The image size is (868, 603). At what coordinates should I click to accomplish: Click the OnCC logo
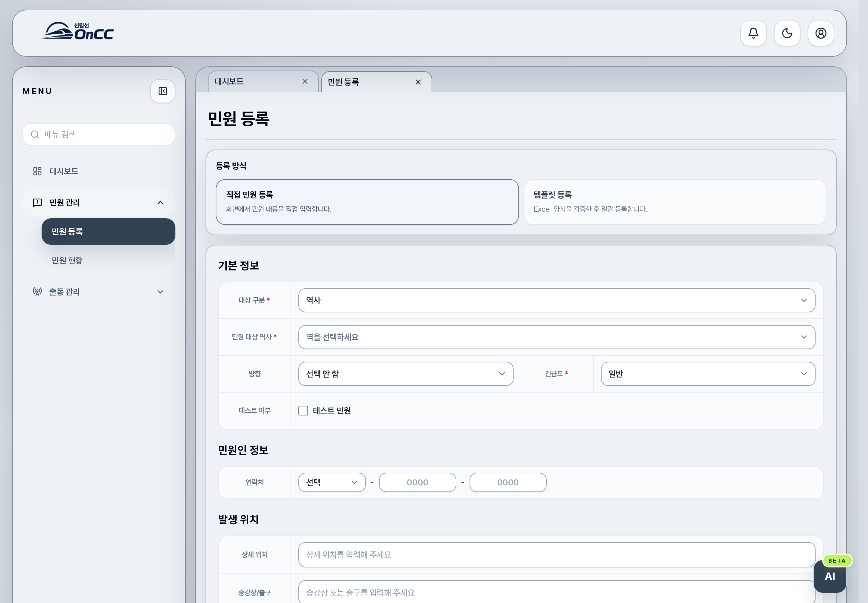pos(77,31)
